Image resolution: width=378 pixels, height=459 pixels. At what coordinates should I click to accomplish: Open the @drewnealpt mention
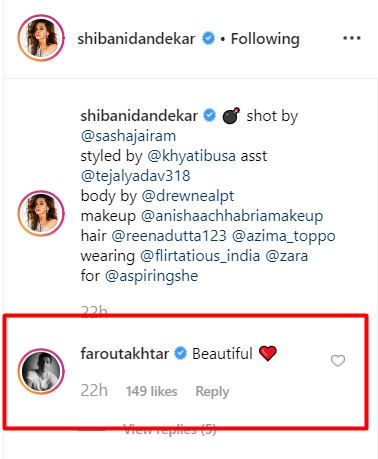pos(188,196)
